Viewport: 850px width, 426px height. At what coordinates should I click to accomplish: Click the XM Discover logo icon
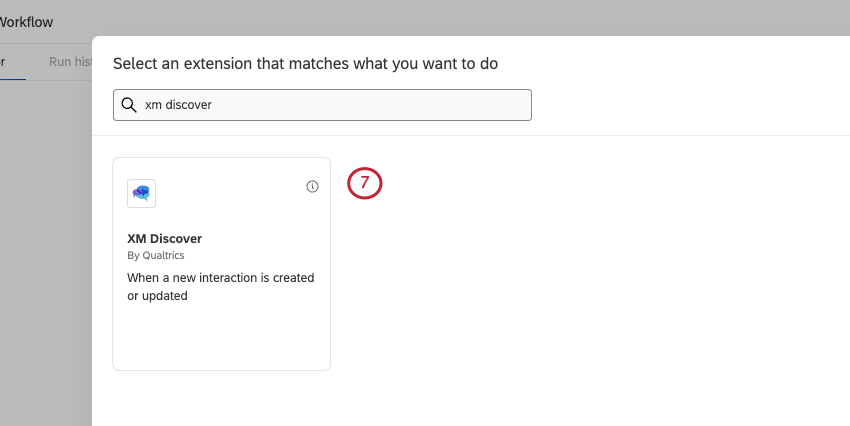tap(141, 193)
